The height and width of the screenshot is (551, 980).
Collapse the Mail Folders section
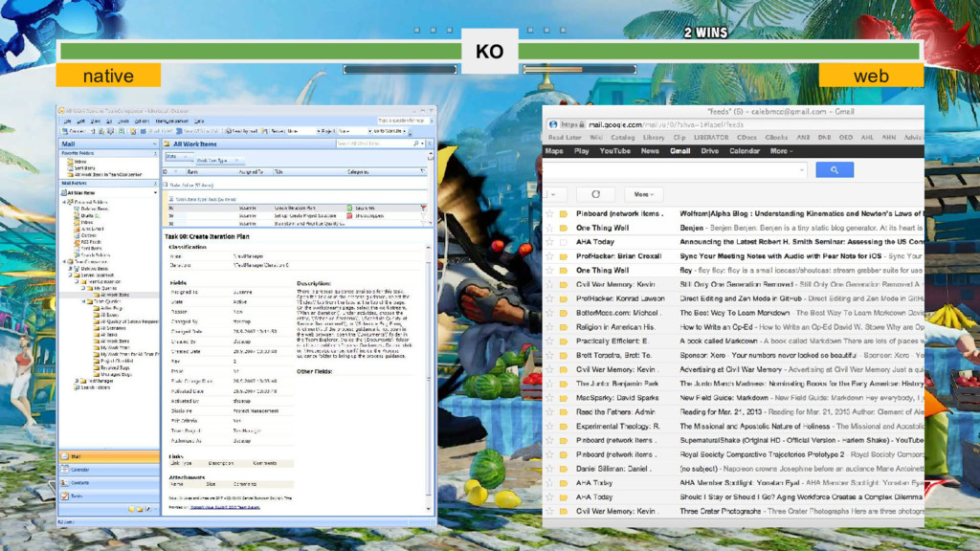(x=155, y=184)
